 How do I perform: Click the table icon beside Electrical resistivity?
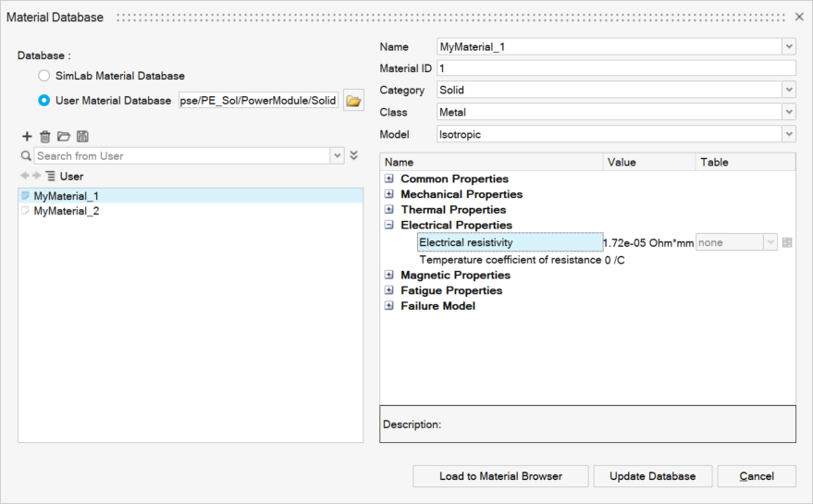click(787, 242)
